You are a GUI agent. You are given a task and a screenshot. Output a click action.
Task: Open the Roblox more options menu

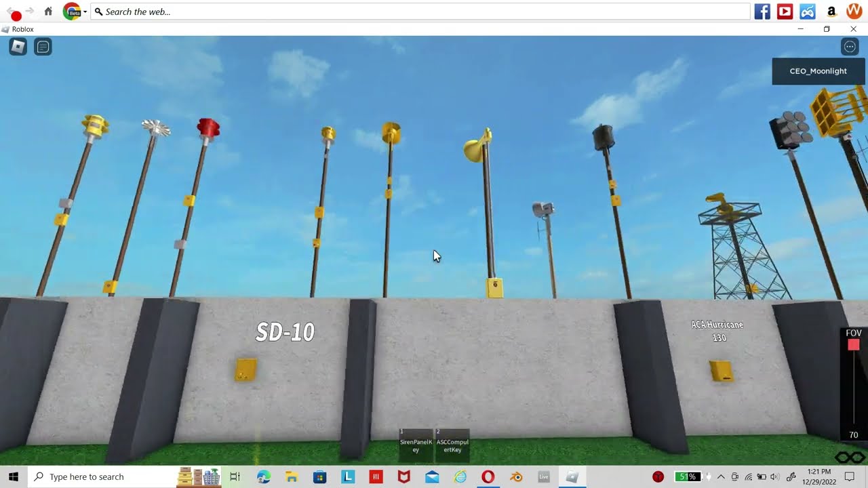pyautogui.click(x=850, y=47)
